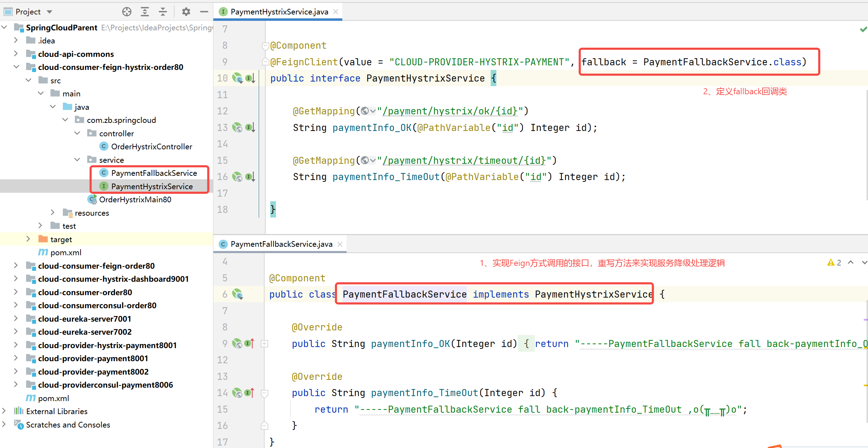The width and height of the screenshot is (868, 448).
Task: Follow the /payment/hystrix/ok/{id} URL link
Action: [x=450, y=111]
